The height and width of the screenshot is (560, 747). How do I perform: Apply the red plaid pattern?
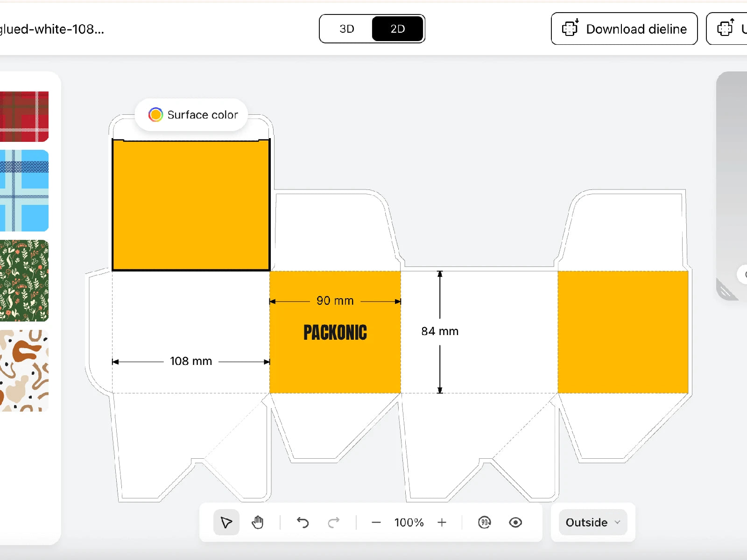(24, 116)
